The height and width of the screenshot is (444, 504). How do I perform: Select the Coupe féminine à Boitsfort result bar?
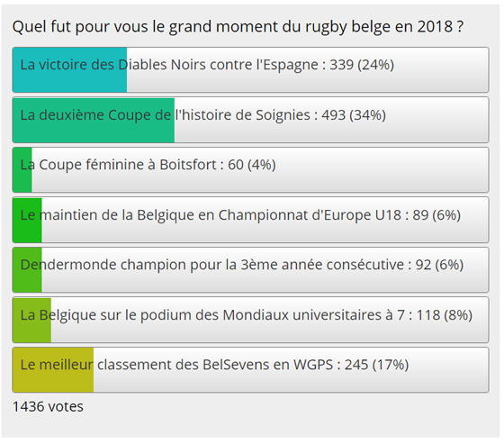(251, 170)
